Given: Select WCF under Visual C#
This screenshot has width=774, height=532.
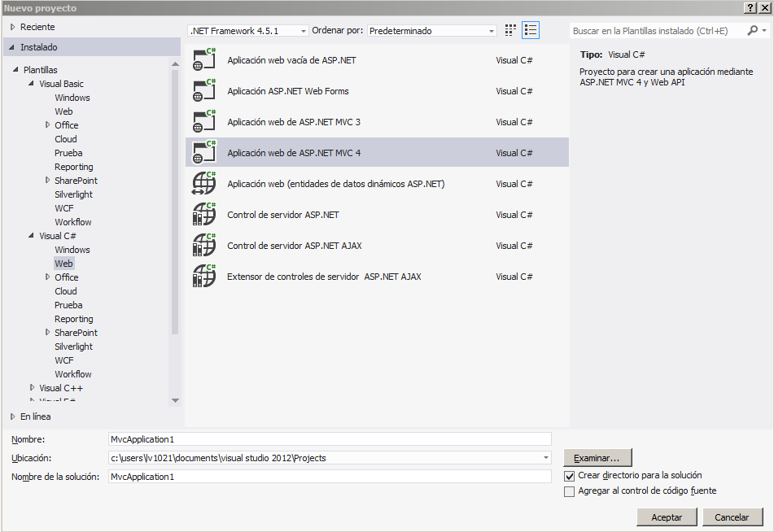Looking at the screenshot, I should 64,360.
